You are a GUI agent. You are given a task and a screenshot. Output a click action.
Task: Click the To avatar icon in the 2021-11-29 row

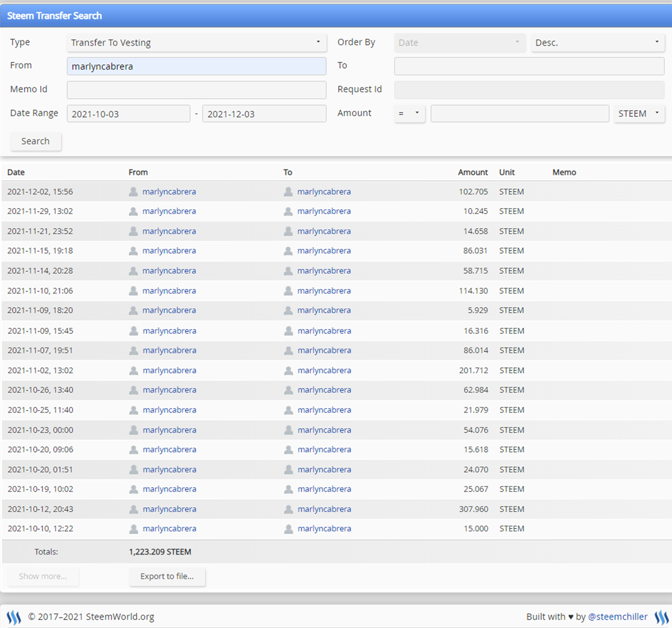pos(288,212)
